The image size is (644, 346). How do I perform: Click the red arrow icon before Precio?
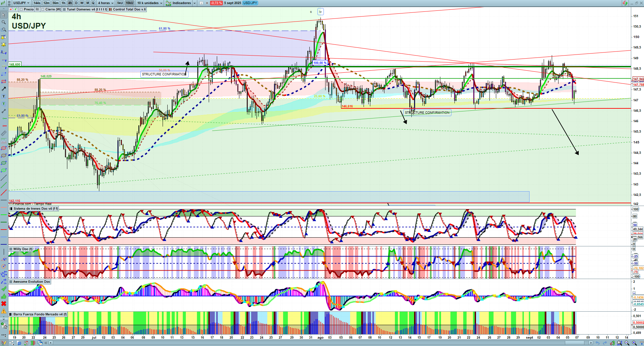point(11,9)
